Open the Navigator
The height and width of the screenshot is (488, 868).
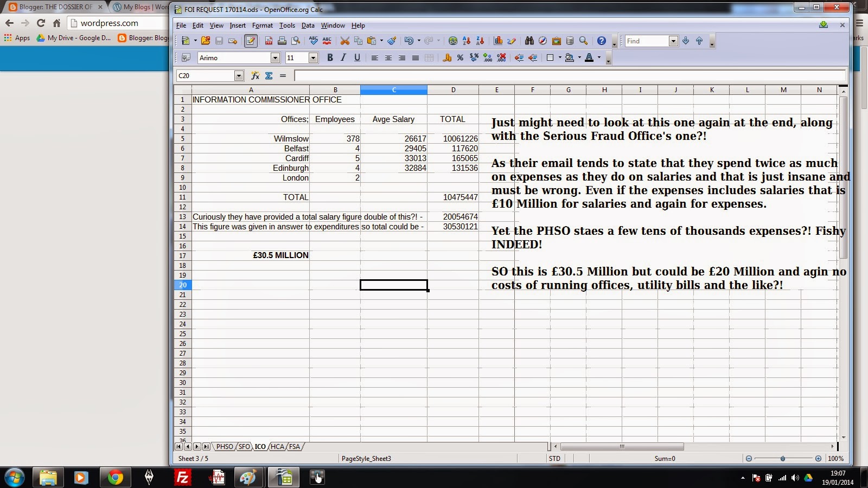coord(542,41)
